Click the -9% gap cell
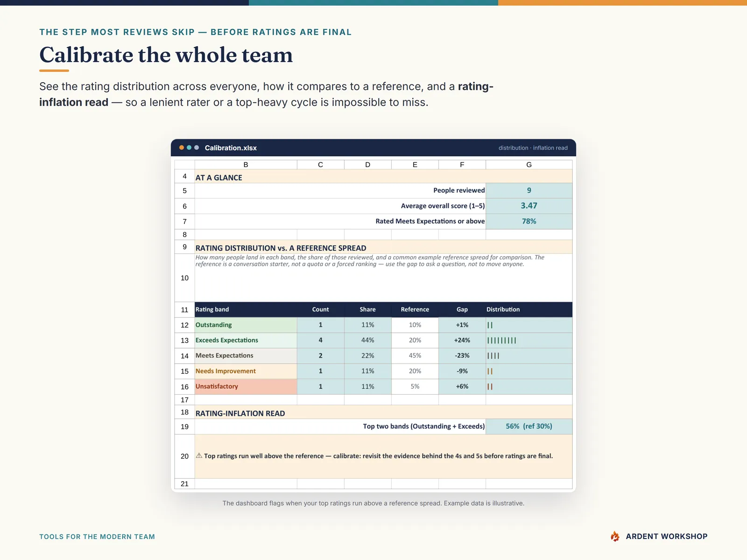Screen dimensions: 747x560 [462, 371]
